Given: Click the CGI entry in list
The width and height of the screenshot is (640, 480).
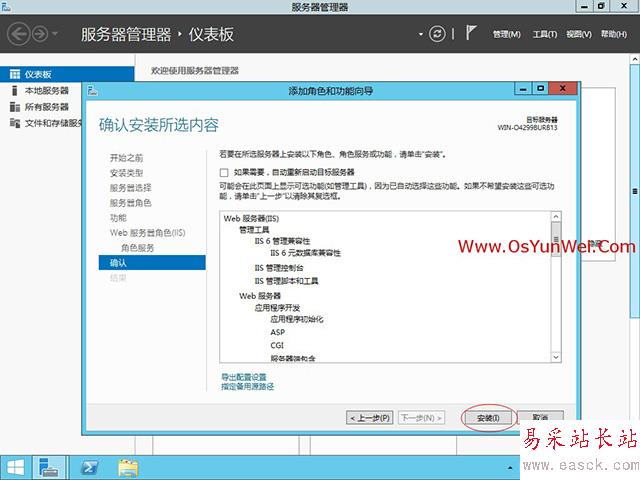Looking at the screenshot, I should click(277, 345).
